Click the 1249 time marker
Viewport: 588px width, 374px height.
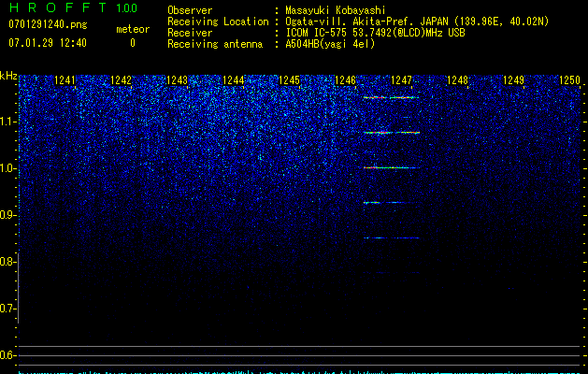point(514,80)
